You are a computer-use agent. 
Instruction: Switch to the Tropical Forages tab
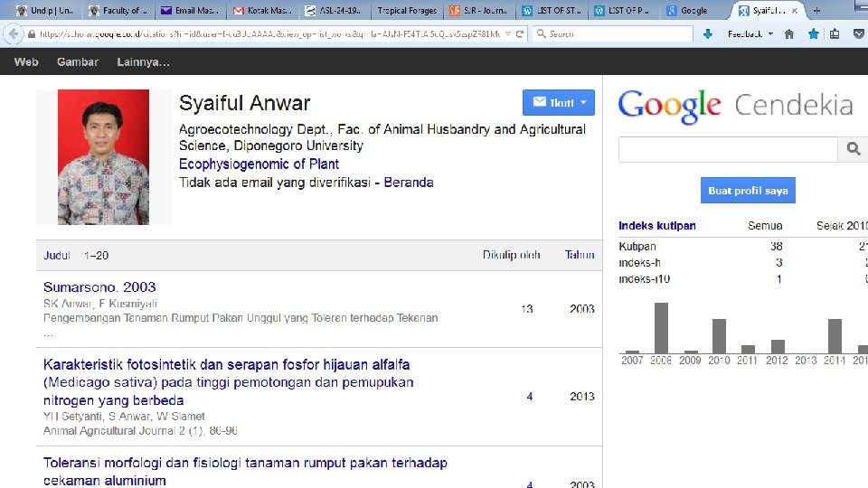pos(407,11)
